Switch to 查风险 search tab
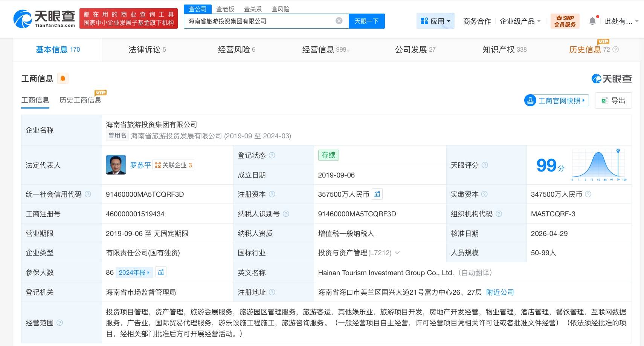The height and width of the screenshot is (346, 644). click(281, 9)
